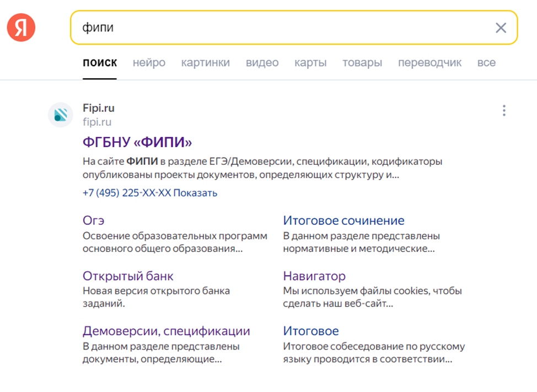Reveal the phone number with Показать
The height and width of the screenshot is (392, 537).
coord(195,193)
